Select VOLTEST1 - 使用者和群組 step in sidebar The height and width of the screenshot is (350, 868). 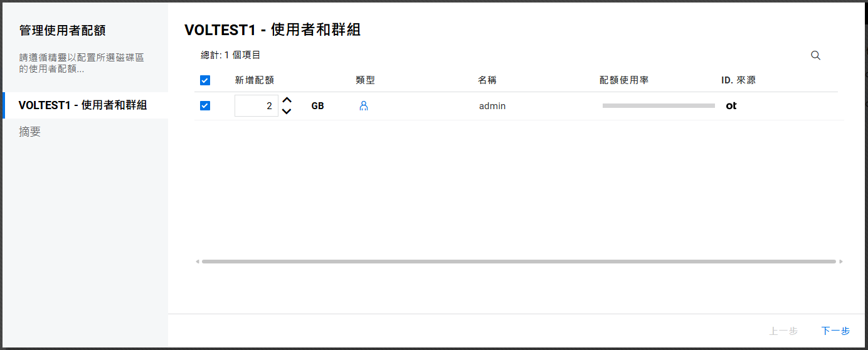[x=83, y=105]
